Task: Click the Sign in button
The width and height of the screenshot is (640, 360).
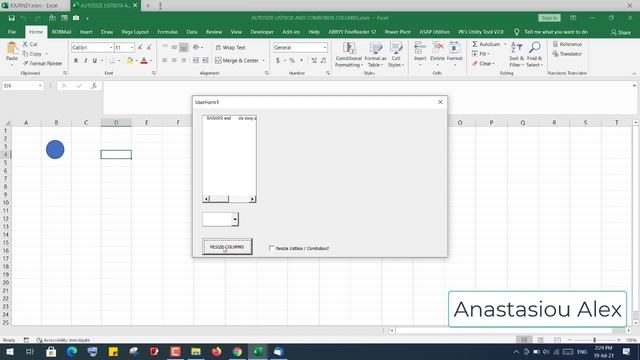Action: (549, 18)
